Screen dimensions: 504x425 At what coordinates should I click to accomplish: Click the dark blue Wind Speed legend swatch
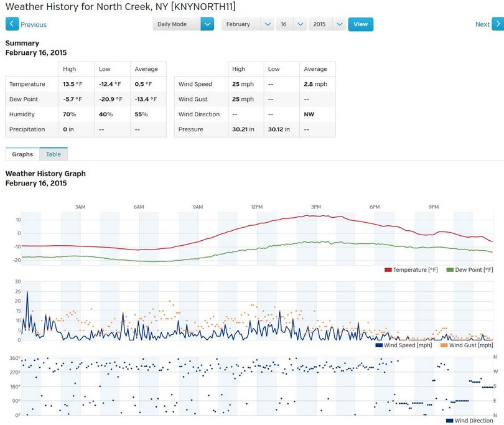[379, 345]
